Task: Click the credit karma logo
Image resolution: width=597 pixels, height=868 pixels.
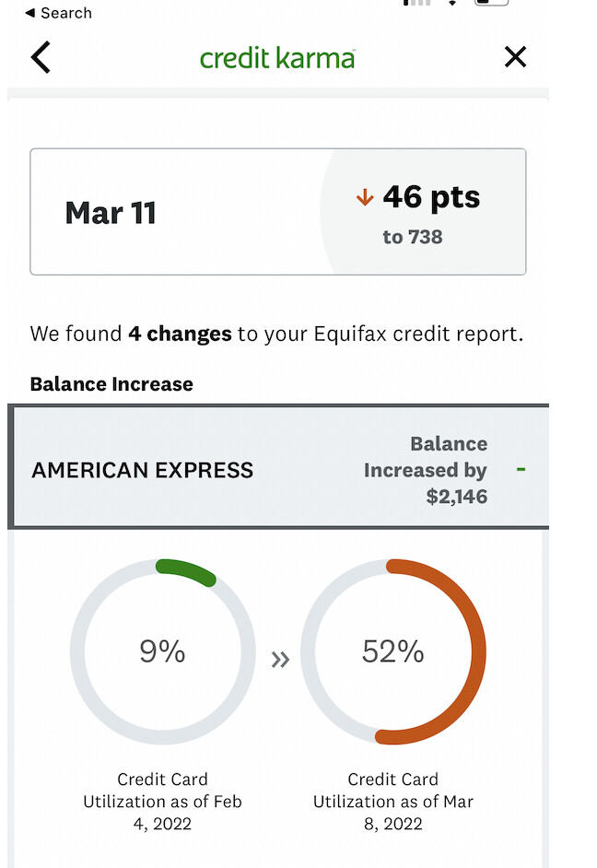Action: [277, 58]
